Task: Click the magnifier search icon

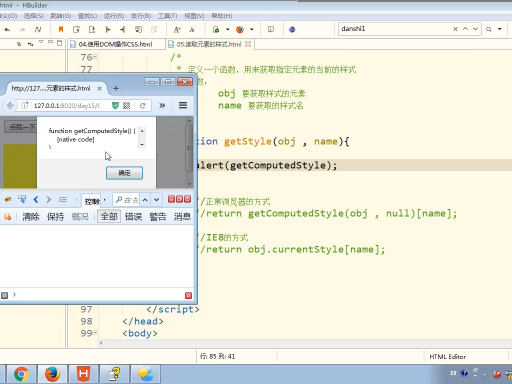Action: pyautogui.click(x=489, y=29)
